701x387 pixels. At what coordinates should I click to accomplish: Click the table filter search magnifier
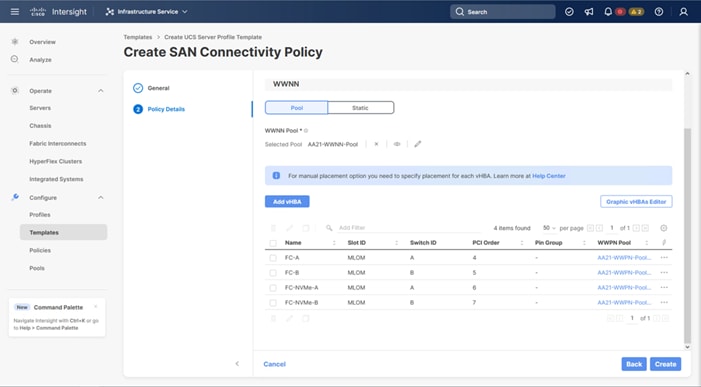[x=329, y=228]
